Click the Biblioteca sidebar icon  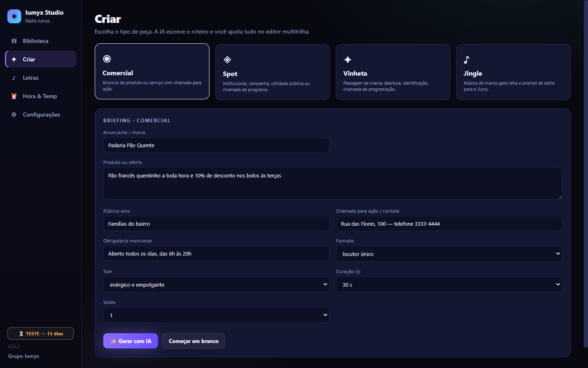pyautogui.click(x=14, y=41)
